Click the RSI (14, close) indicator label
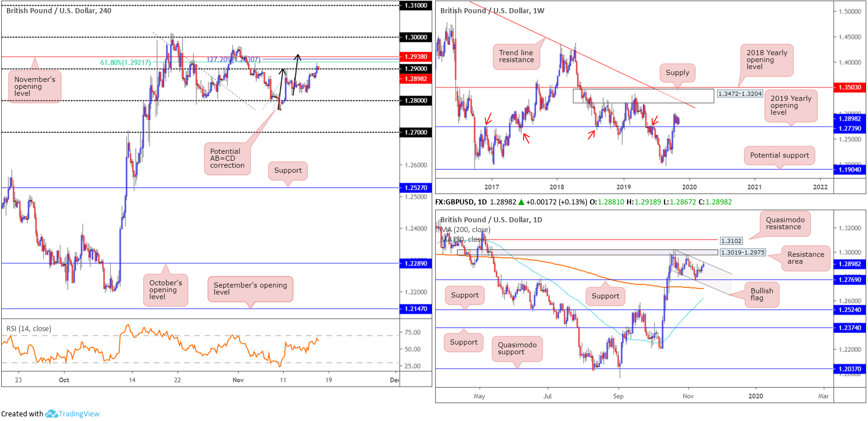The width and height of the screenshot is (868, 421). click(x=29, y=328)
